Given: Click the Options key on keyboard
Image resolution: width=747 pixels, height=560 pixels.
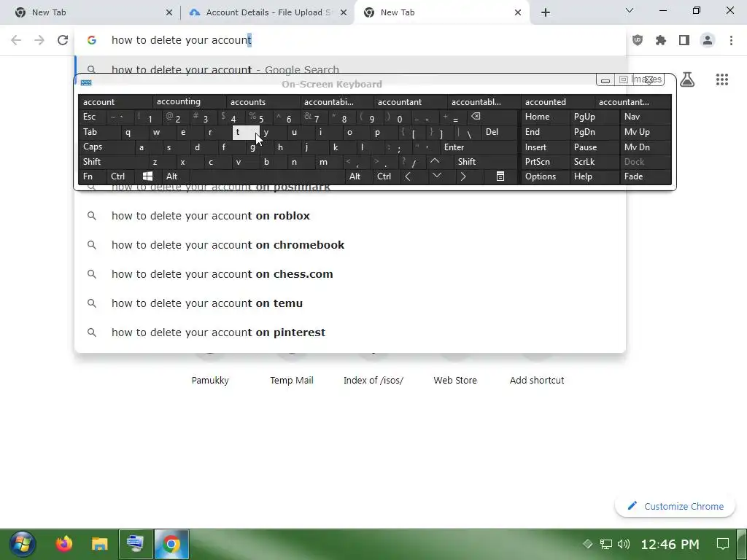Looking at the screenshot, I should tap(545, 176).
